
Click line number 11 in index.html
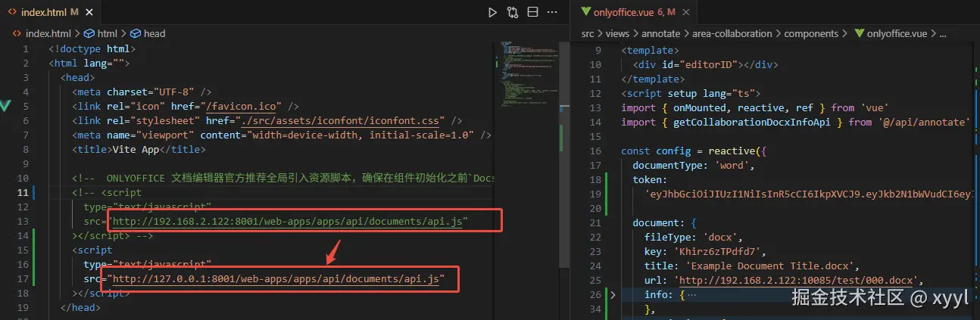click(x=23, y=192)
